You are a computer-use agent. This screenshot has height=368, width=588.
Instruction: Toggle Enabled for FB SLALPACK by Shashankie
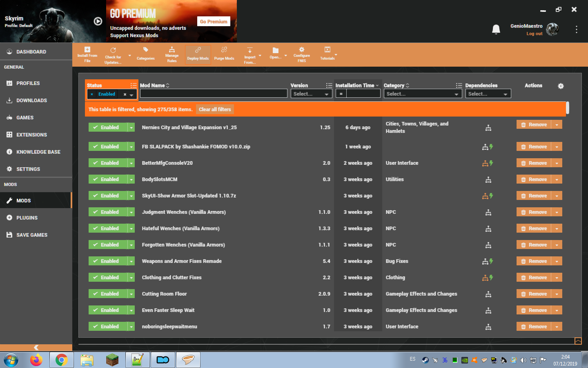(108, 147)
